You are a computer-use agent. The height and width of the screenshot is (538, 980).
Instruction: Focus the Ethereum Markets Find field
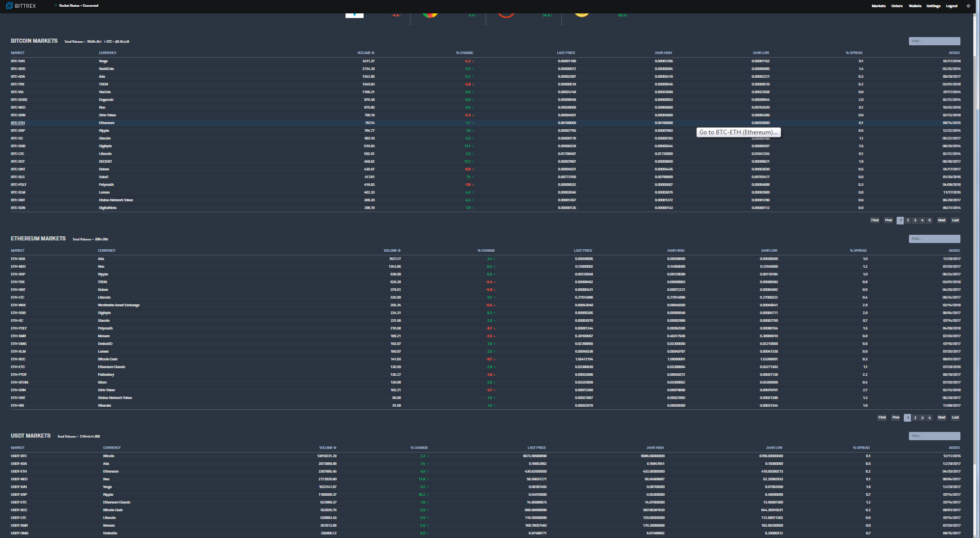click(x=934, y=239)
